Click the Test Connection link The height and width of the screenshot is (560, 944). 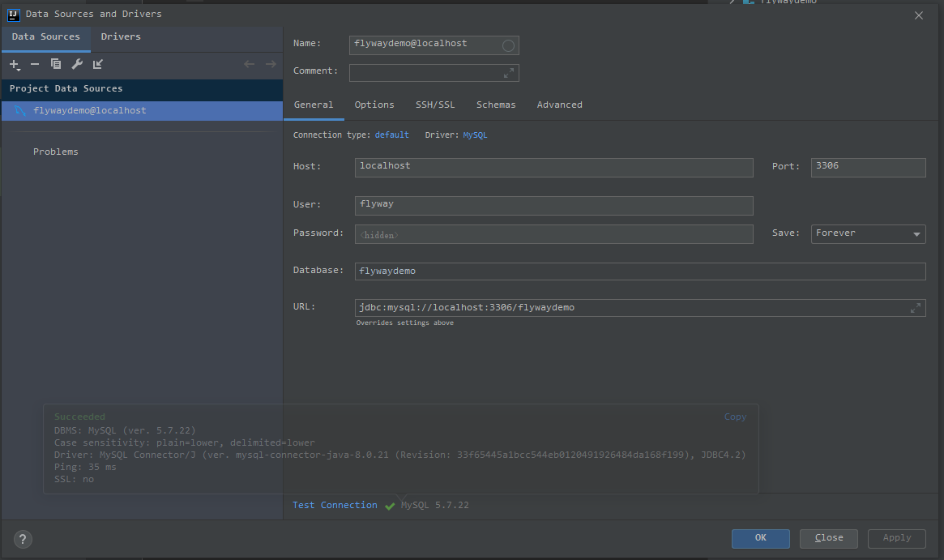point(335,505)
